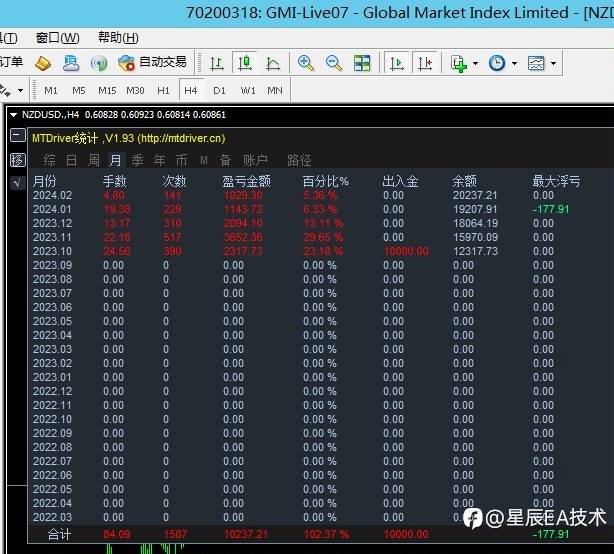Click the 最大浮亏 column header

click(x=556, y=181)
